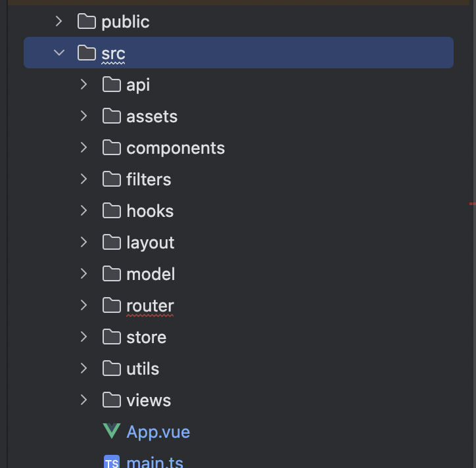Image resolution: width=476 pixels, height=468 pixels.
Task: Select the model folder label
Action: click(151, 273)
